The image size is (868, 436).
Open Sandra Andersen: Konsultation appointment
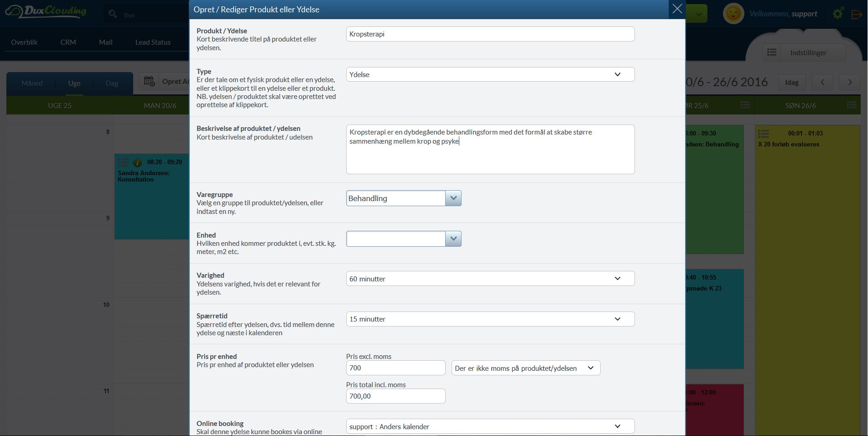[x=151, y=197]
